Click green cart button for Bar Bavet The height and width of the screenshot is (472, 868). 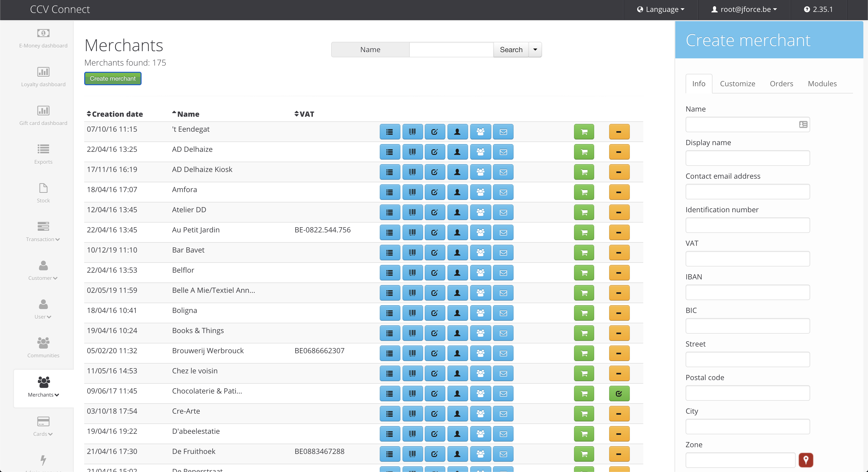coord(584,253)
